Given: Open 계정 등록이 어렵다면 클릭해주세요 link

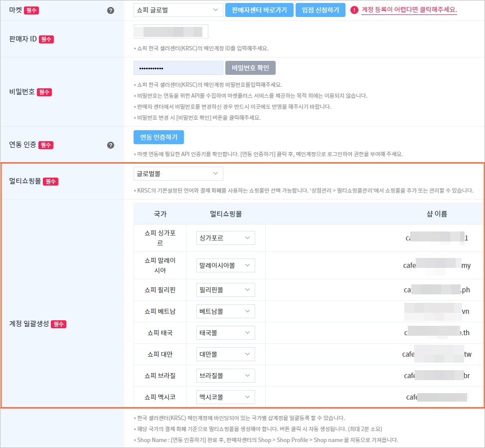Looking at the screenshot, I should tap(409, 10).
